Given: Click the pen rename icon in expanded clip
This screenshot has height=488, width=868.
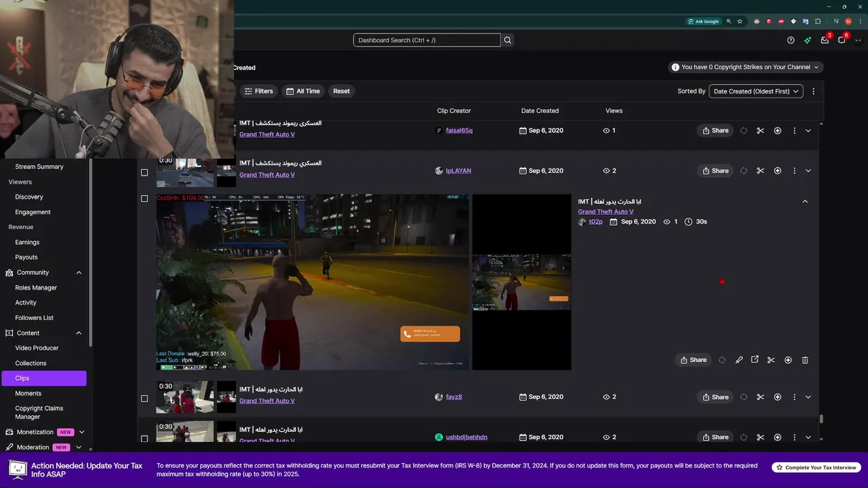Looking at the screenshot, I should (x=739, y=360).
